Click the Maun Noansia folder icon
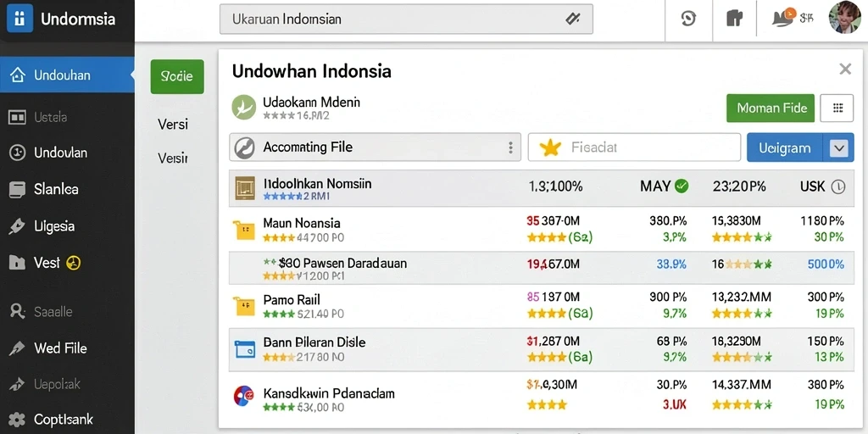Screen dimensions: 868x434 tap(244, 229)
